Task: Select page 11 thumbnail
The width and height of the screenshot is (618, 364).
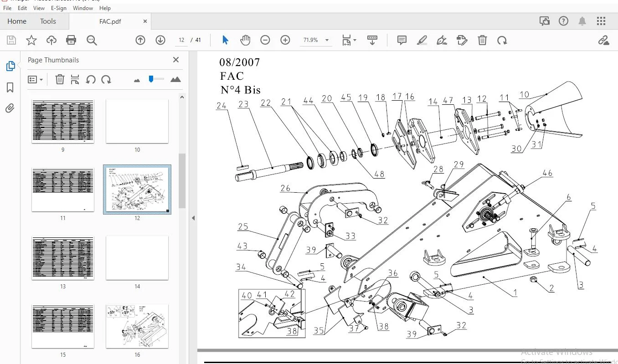Action: tap(63, 190)
